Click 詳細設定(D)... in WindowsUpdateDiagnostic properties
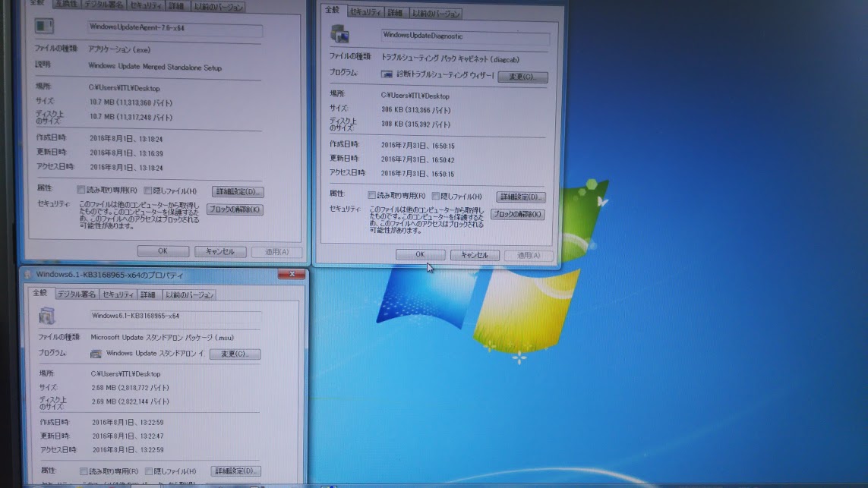This screenshot has height=488, width=868. point(520,197)
